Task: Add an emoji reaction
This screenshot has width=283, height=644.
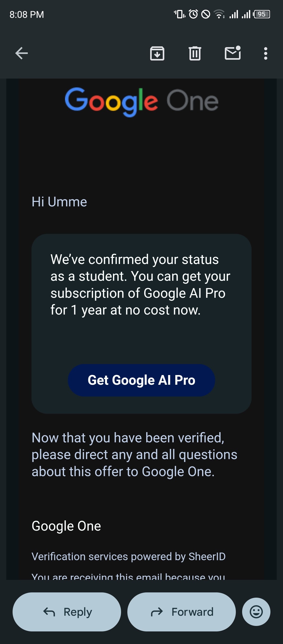Action: point(256,612)
